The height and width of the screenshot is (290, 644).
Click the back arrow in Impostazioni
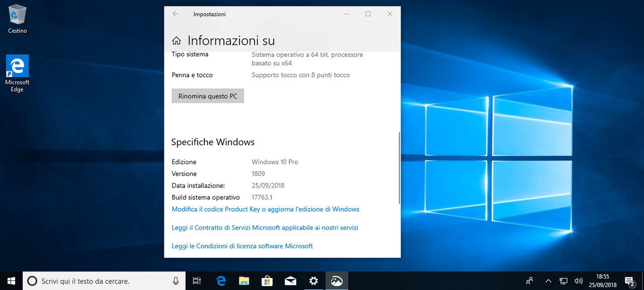coord(176,14)
